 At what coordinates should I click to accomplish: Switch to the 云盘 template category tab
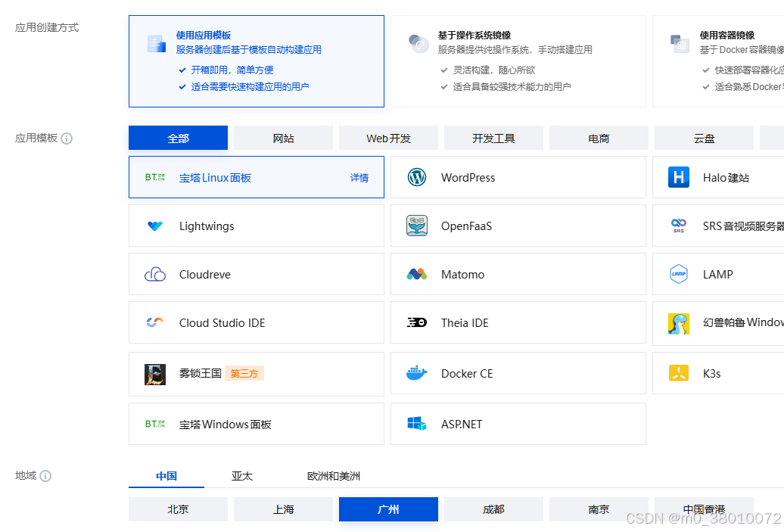coord(704,138)
